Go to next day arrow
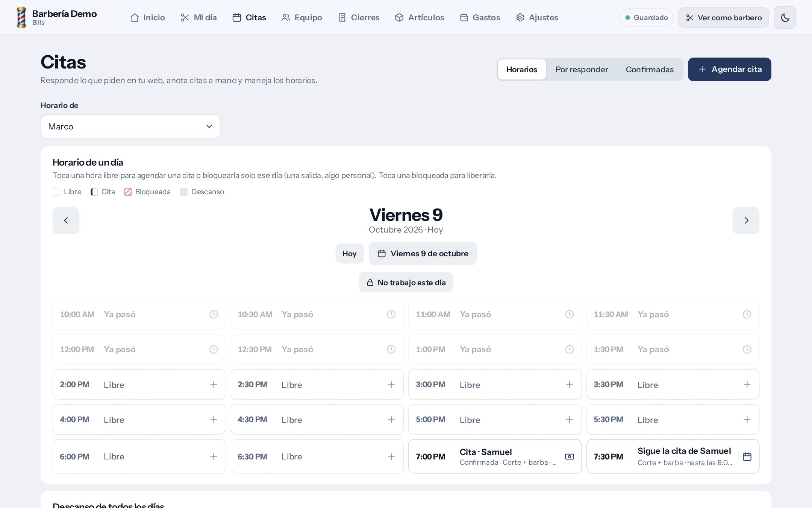 [746, 221]
